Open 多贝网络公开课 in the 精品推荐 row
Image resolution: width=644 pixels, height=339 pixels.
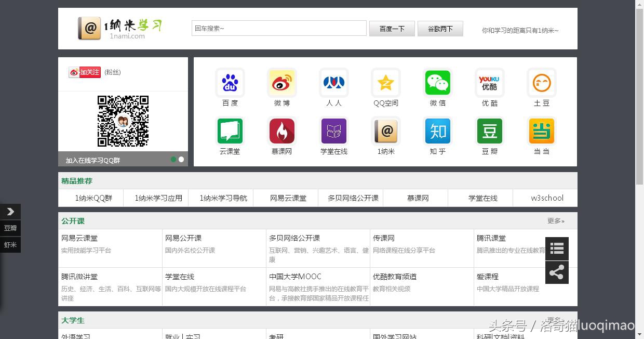tap(353, 198)
